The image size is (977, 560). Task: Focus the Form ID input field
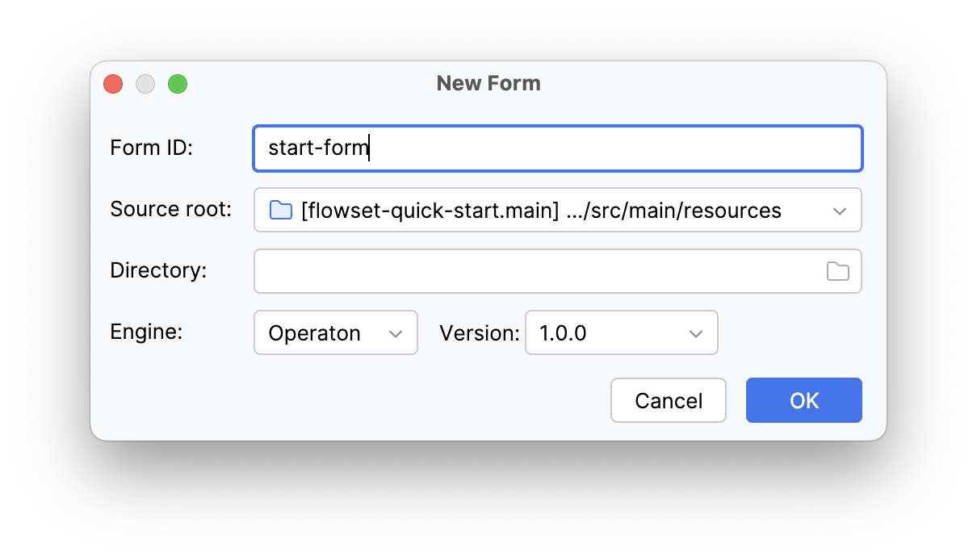557,148
